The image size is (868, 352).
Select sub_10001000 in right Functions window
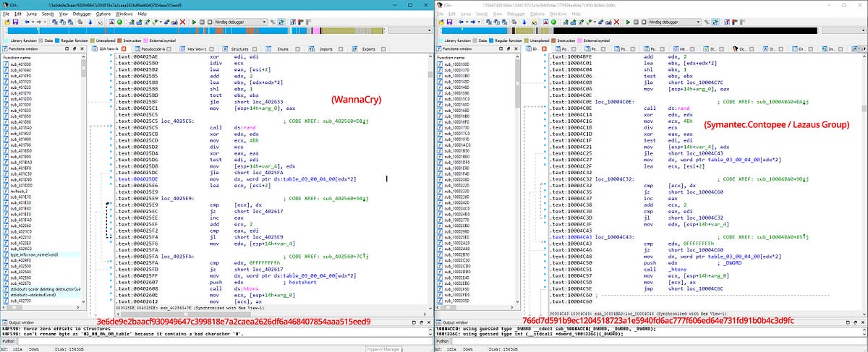(456, 64)
